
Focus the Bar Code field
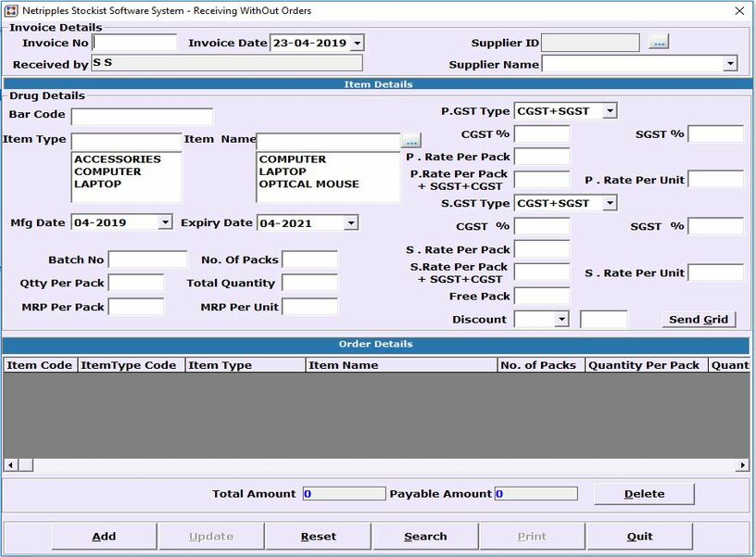tap(142, 116)
